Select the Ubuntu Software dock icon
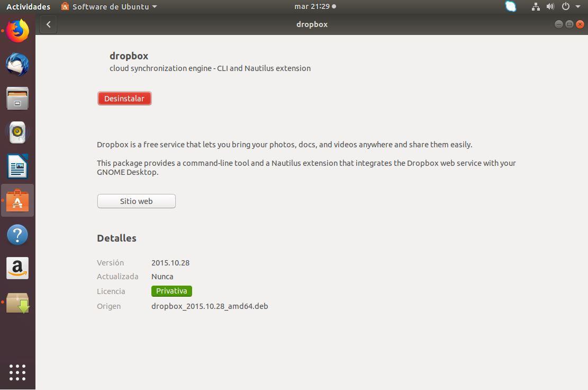The height and width of the screenshot is (390, 588). click(x=17, y=200)
